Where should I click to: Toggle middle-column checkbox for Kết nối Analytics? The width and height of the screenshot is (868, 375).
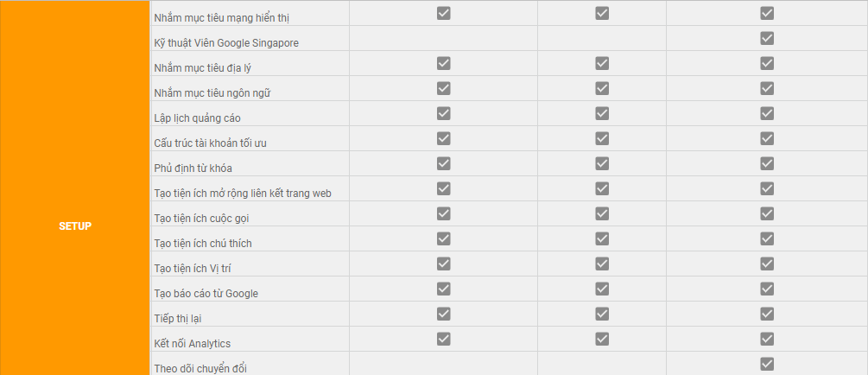click(602, 339)
